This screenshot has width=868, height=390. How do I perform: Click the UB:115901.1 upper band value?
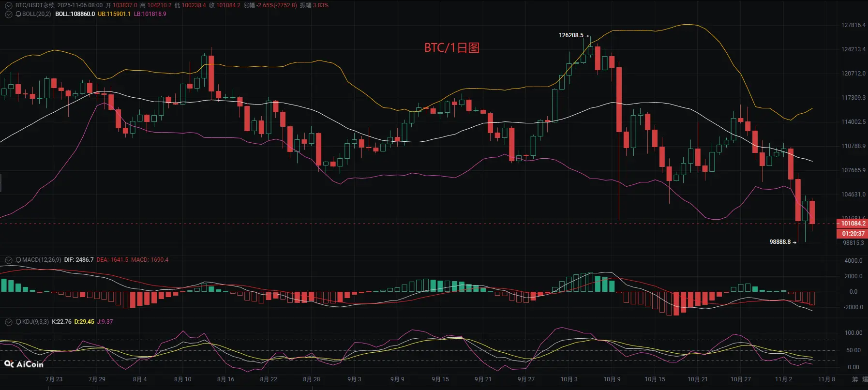pyautogui.click(x=114, y=14)
